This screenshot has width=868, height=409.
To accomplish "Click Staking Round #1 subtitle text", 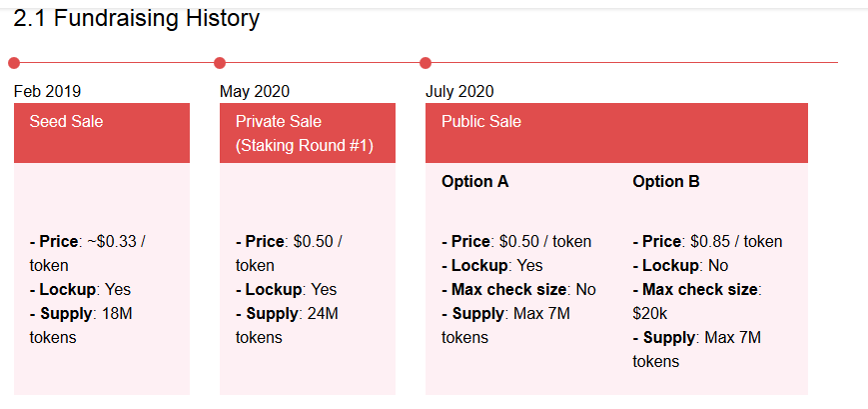I will click(305, 146).
